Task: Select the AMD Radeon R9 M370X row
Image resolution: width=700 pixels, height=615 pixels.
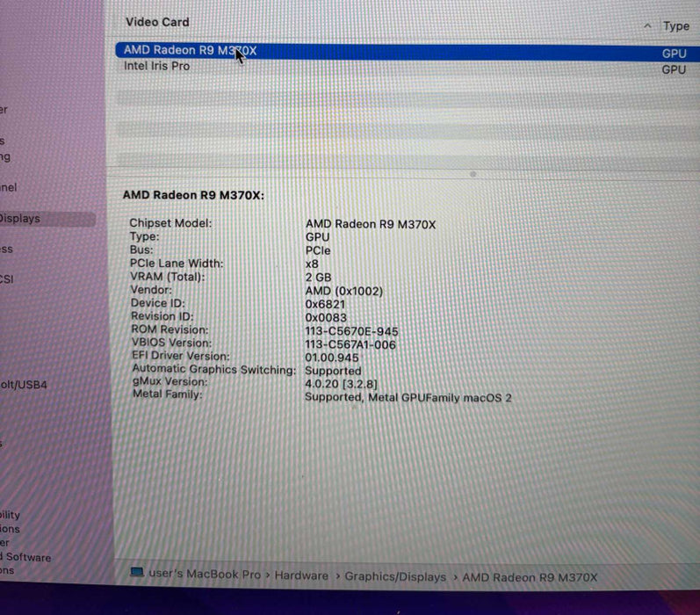Action: [x=408, y=52]
